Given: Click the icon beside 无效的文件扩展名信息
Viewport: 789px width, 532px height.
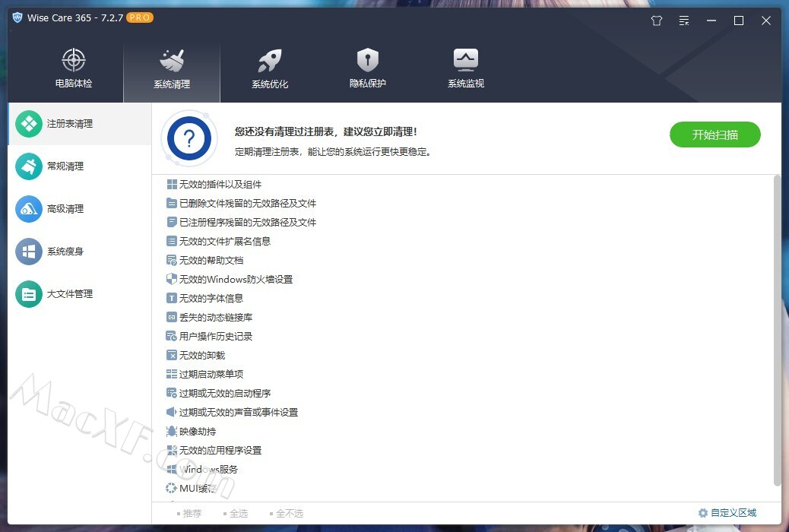Looking at the screenshot, I should 172,241.
